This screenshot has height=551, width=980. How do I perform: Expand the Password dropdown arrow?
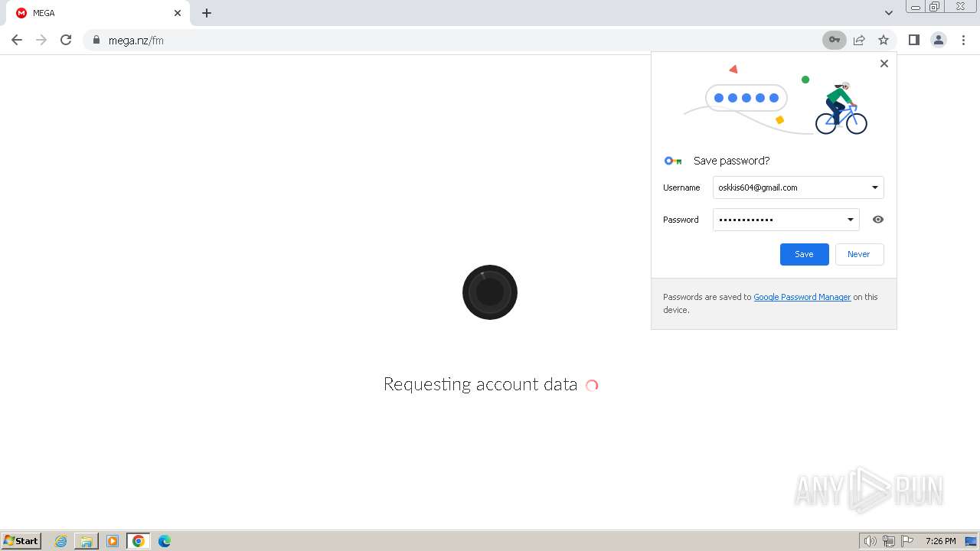[x=850, y=220]
